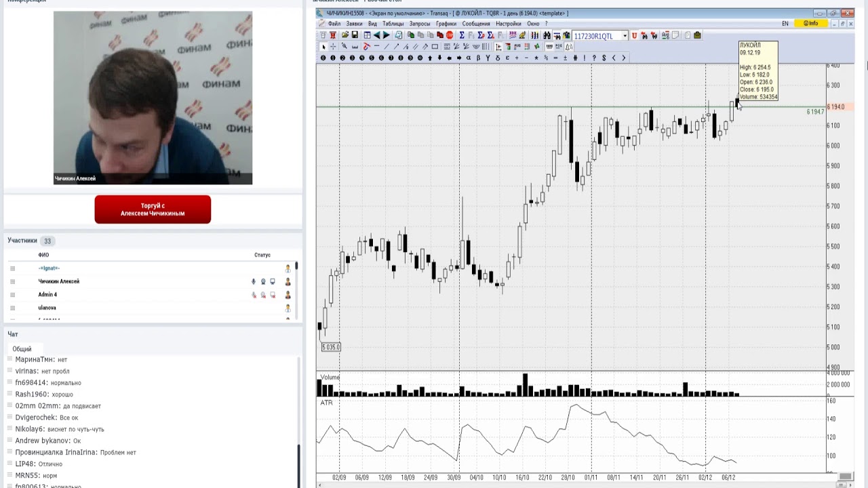Click the save diskette toolbar icon
The width and height of the screenshot is (868, 488).
tap(355, 35)
